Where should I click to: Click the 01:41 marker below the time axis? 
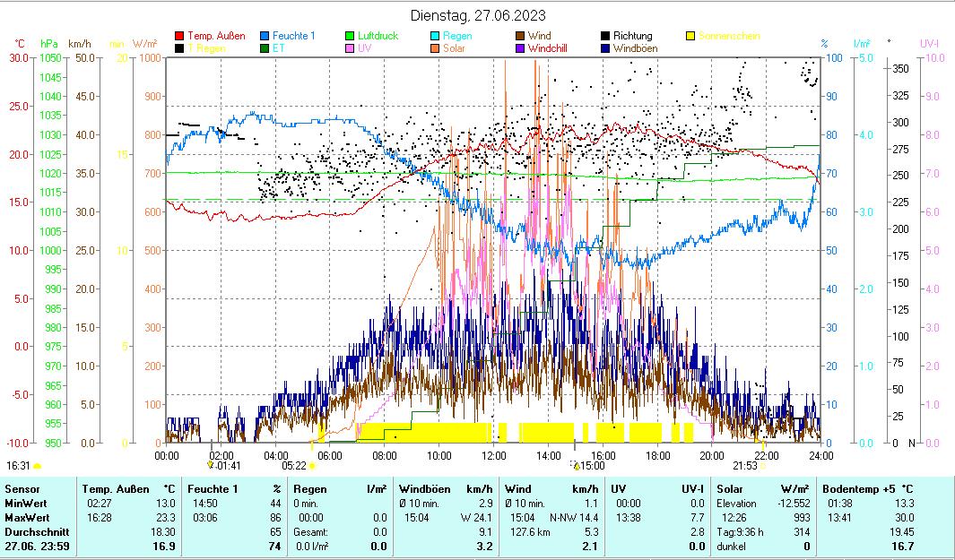(x=228, y=465)
